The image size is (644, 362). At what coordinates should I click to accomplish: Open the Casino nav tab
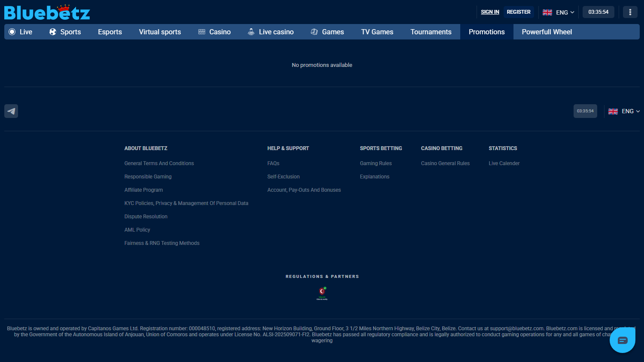coord(214,32)
